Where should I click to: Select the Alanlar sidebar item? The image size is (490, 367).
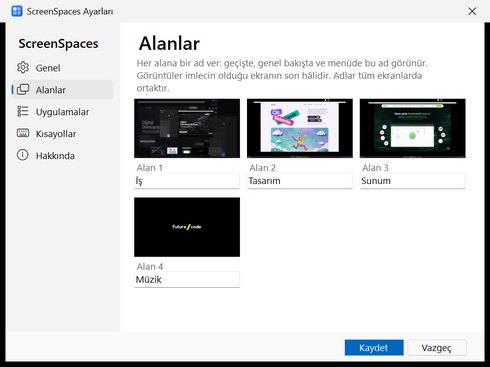pyautogui.click(x=62, y=90)
